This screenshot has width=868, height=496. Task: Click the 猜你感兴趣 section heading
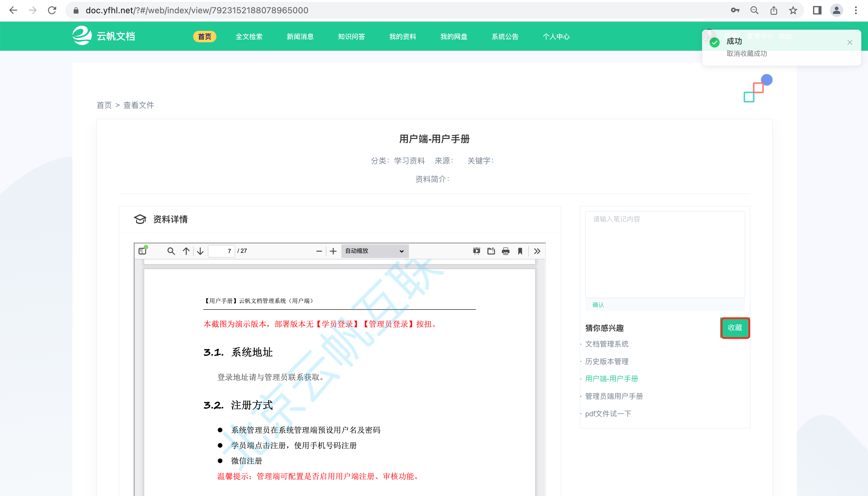coord(604,328)
